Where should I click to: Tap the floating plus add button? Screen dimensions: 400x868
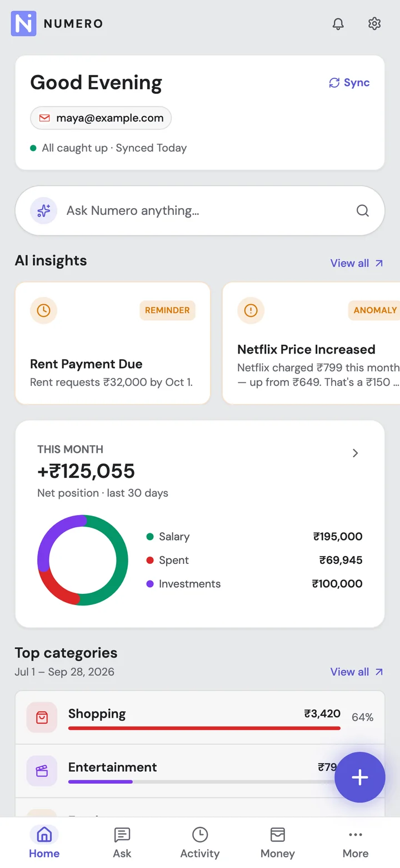[360, 778]
